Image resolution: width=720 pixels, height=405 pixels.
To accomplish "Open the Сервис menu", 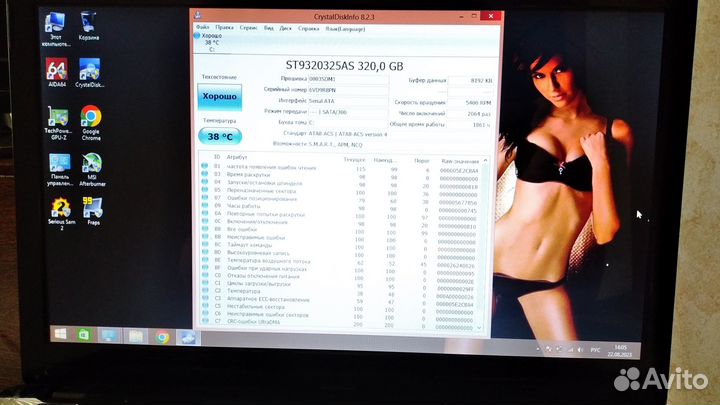I will click(246, 26).
